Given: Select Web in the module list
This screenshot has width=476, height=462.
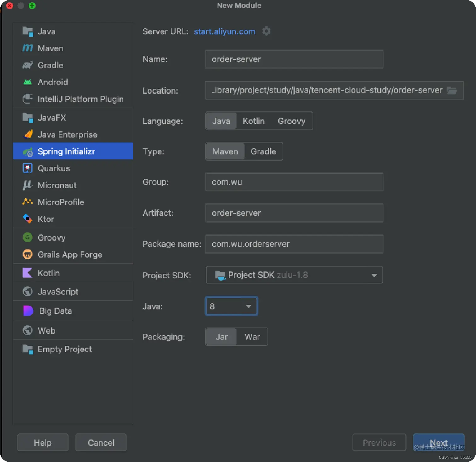Looking at the screenshot, I should click(73, 330).
